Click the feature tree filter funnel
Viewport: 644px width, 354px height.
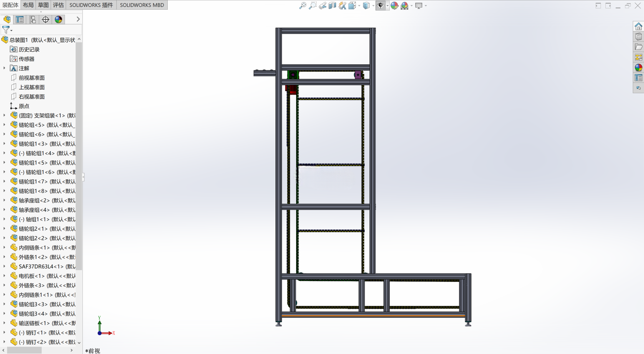(x=6, y=29)
